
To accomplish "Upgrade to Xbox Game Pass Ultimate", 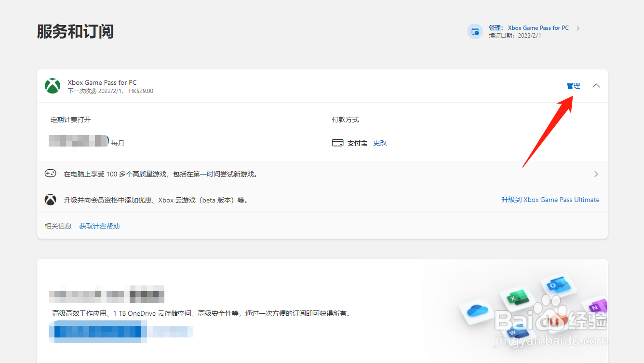I will 550,200.
